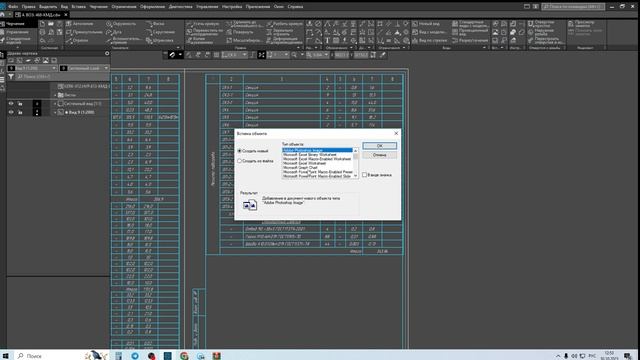Open drawing tree panel settings gear

[107, 53]
